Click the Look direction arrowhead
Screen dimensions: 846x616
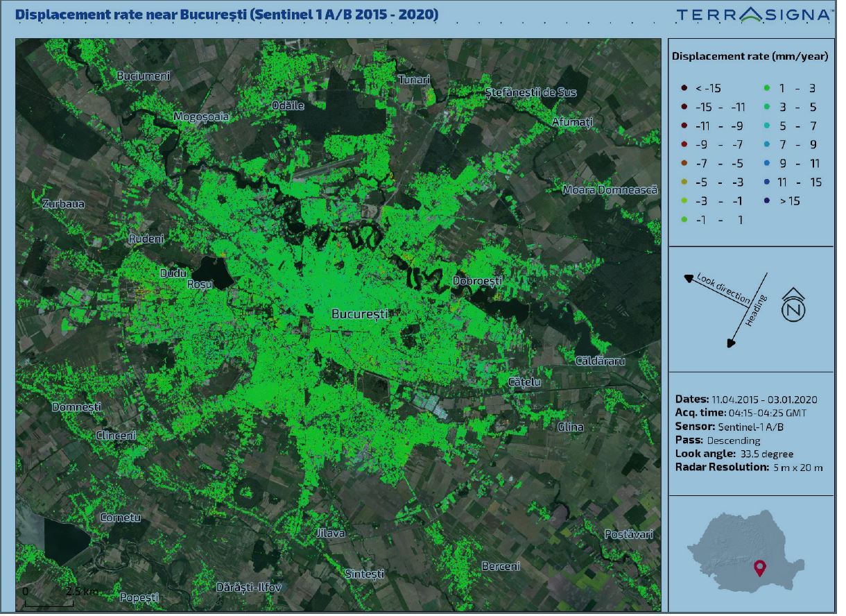tap(689, 278)
